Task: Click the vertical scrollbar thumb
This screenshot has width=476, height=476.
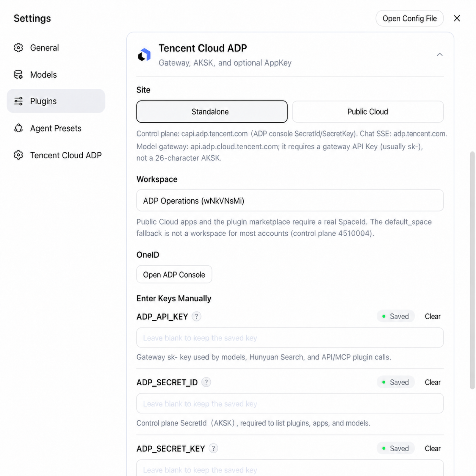Action: 472,270
